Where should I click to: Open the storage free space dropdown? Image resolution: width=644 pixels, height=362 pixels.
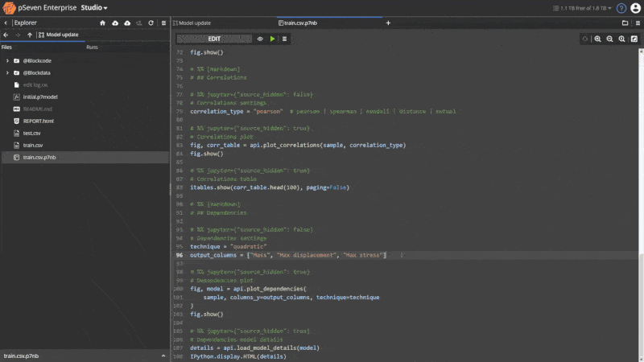pyautogui.click(x=582, y=8)
